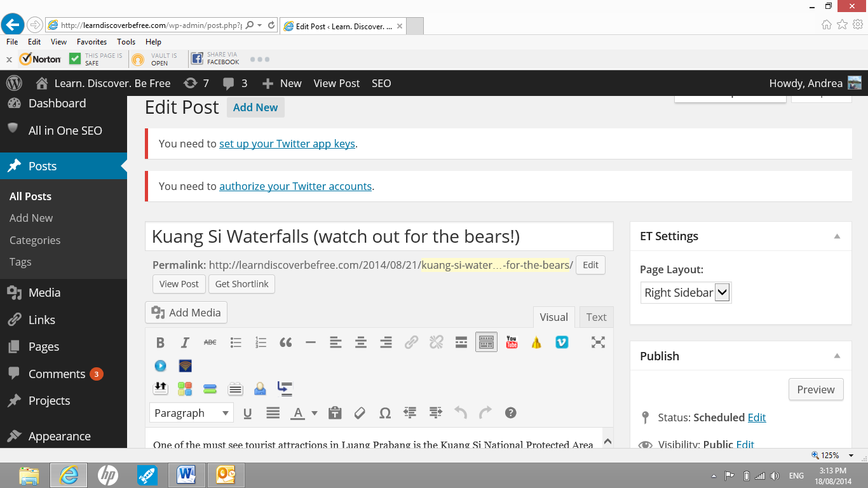Open the Page Layout Right Sidebar dropdown
The image size is (868, 488).
686,293
